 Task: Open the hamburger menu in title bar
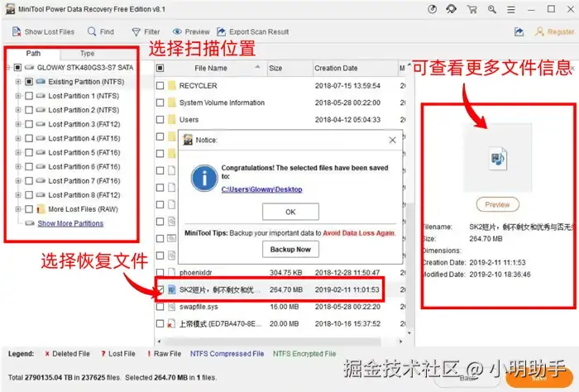coord(511,10)
